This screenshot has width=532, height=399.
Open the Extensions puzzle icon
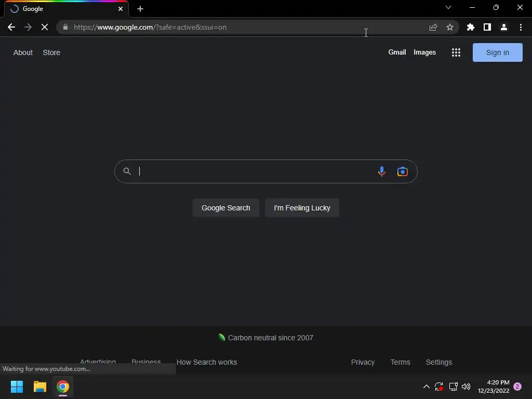470,27
